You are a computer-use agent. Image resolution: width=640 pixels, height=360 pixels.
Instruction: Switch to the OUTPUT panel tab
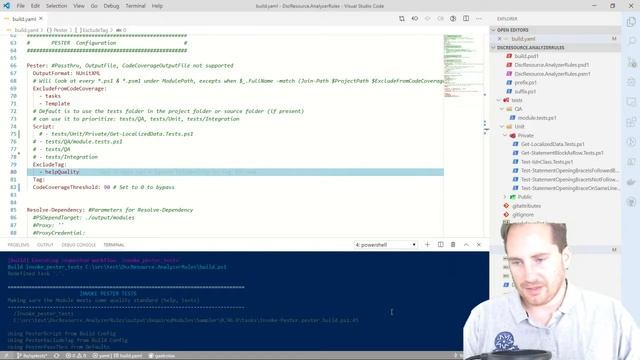(45, 245)
